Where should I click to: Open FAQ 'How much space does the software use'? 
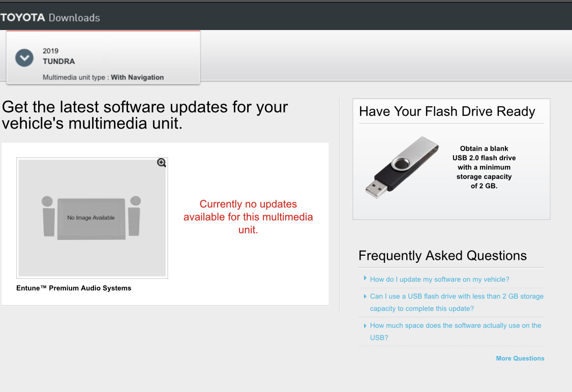456,331
